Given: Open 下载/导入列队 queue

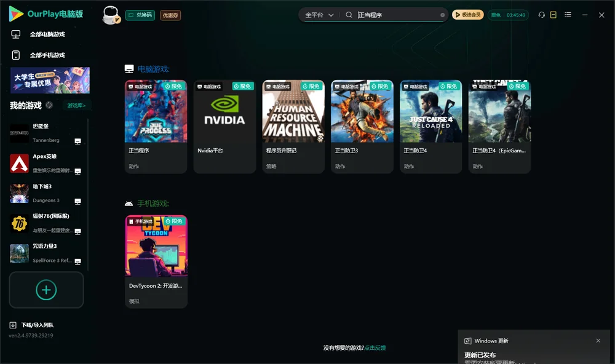Looking at the screenshot, I should [x=38, y=325].
